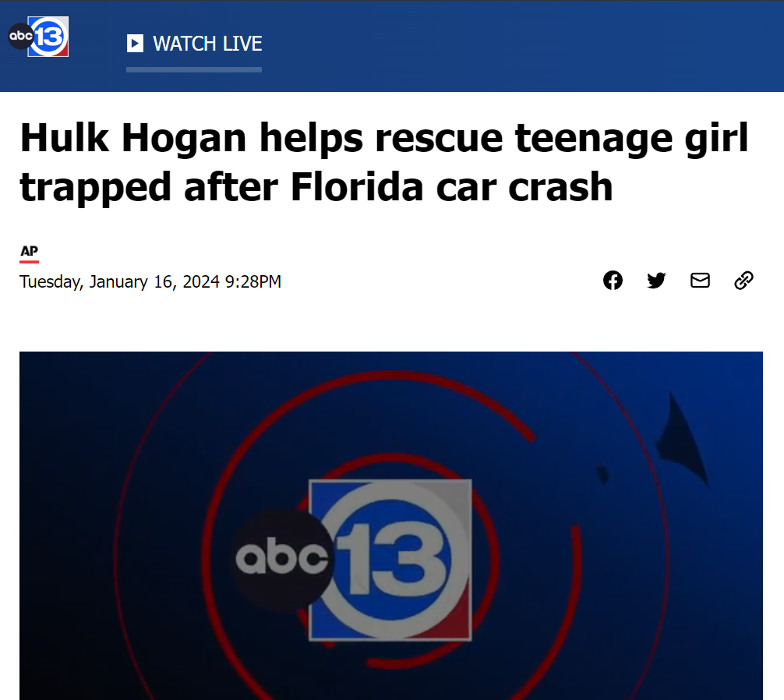The image size is (784, 700).
Task: Play the video thumbnail below the headline
Action: click(391, 525)
